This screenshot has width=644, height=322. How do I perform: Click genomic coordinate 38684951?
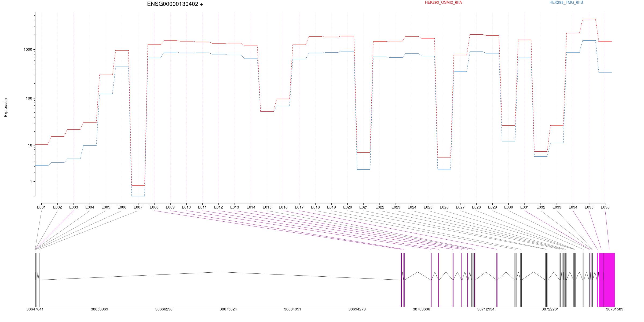(292, 309)
